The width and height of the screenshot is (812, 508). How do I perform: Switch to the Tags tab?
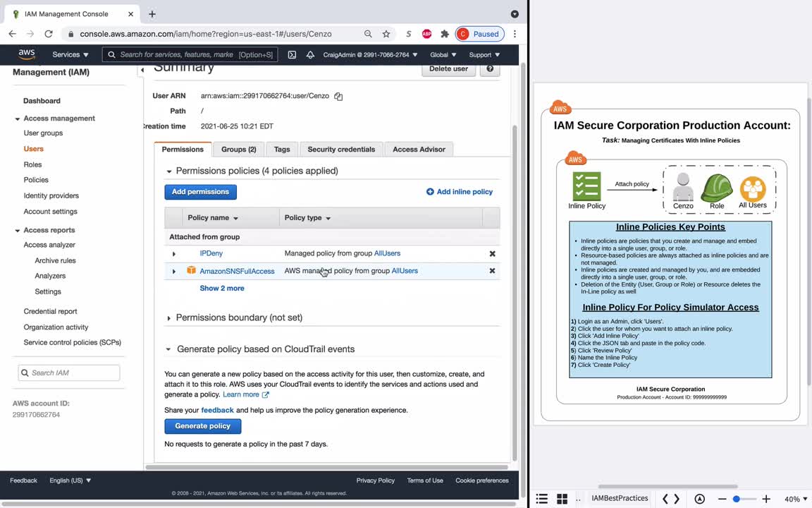coord(282,150)
